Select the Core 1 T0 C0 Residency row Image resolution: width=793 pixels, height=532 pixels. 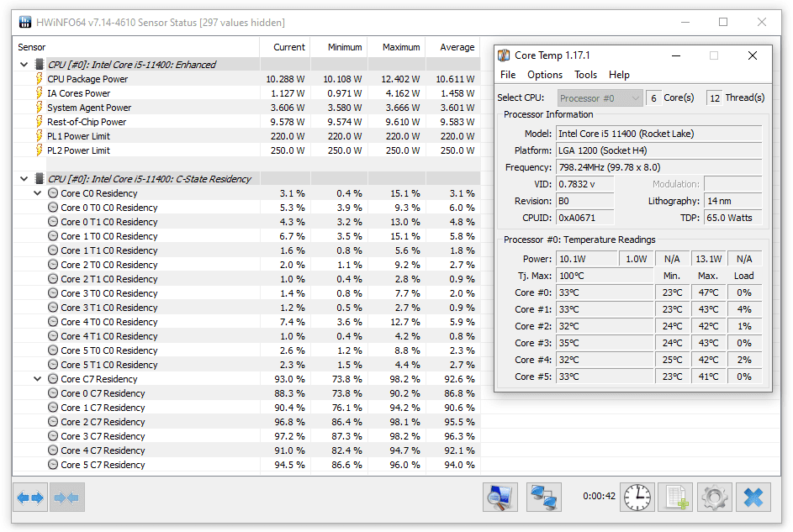pyautogui.click(x=246, y=236)
